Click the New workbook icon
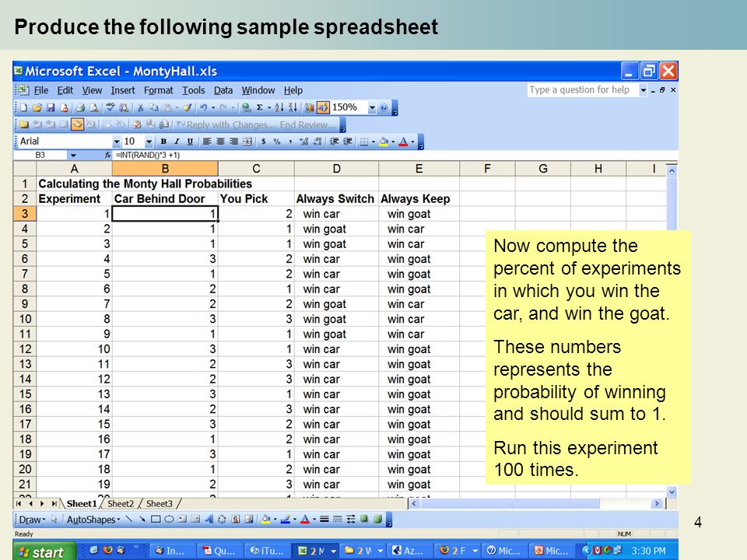Viewport: 747px width, 560px height. click(23, 107)
